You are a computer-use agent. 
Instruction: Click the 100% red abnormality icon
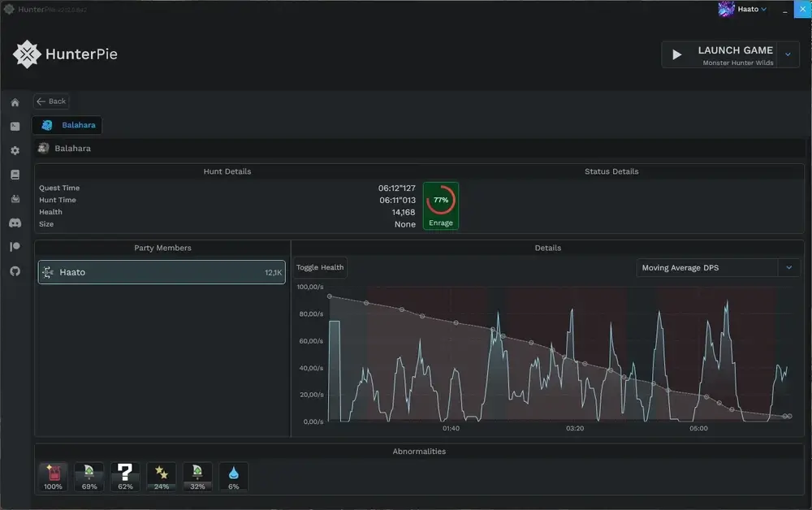click(53, 477)
